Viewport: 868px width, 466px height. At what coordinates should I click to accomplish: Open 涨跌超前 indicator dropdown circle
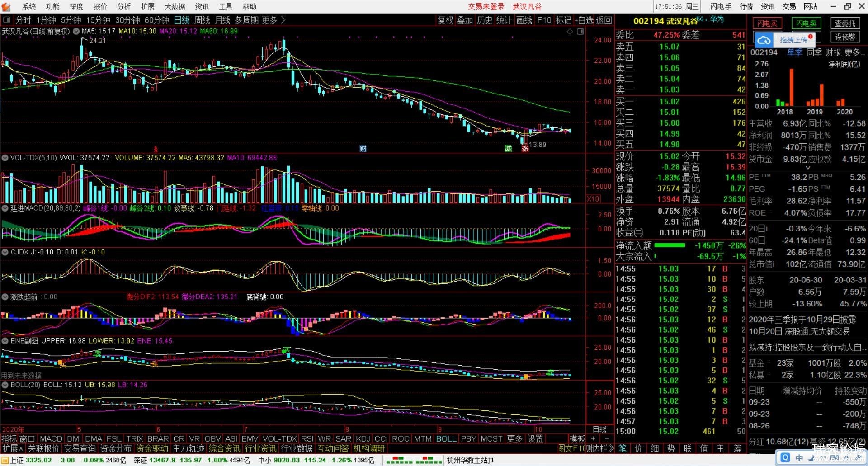[5, 297]
